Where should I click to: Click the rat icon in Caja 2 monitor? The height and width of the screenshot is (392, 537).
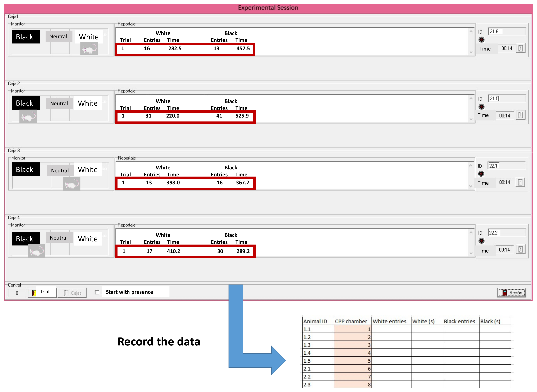point(28,117)
